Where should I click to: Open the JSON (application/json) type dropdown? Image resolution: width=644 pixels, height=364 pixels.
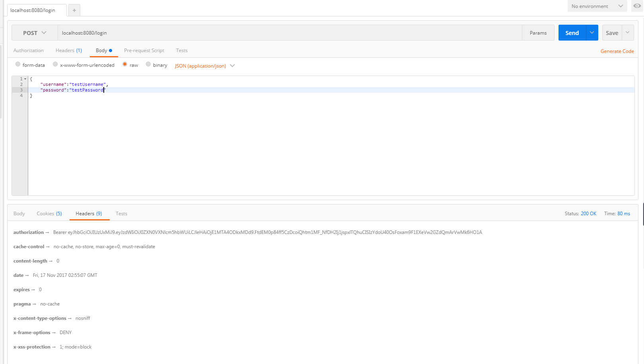click(205, 66)
